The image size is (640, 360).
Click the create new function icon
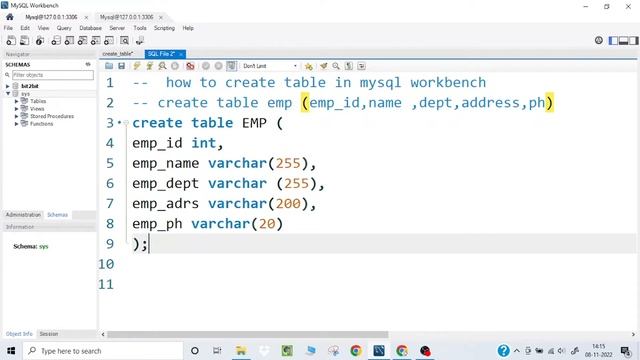point(109,40)
